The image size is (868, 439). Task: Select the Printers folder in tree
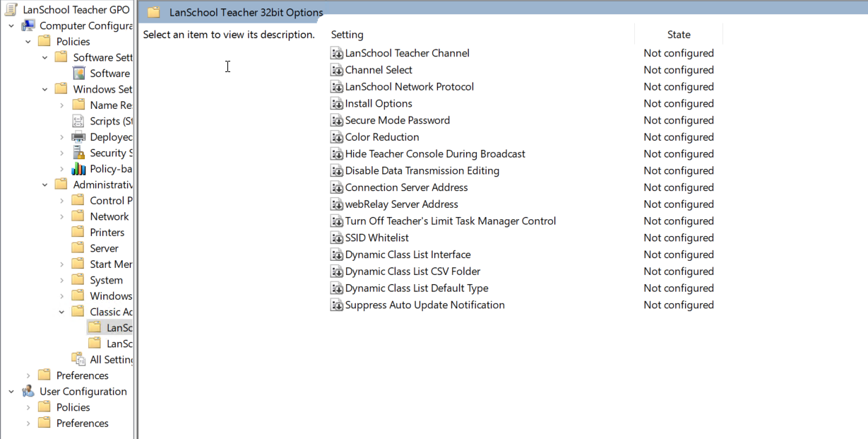107,233
